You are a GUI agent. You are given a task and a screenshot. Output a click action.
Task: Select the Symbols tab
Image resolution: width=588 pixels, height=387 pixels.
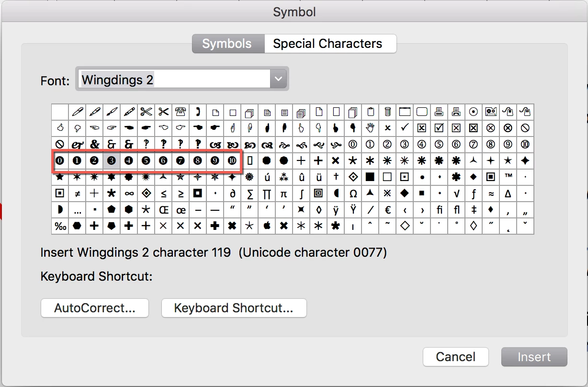tap(228, 44)
